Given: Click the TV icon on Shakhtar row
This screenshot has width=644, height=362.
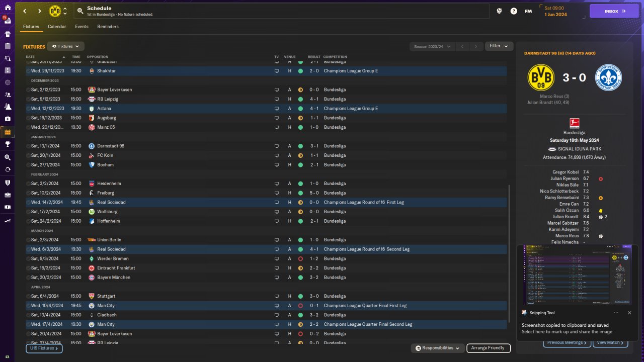Looking at the screenshot, I should [x=276, y=71].
